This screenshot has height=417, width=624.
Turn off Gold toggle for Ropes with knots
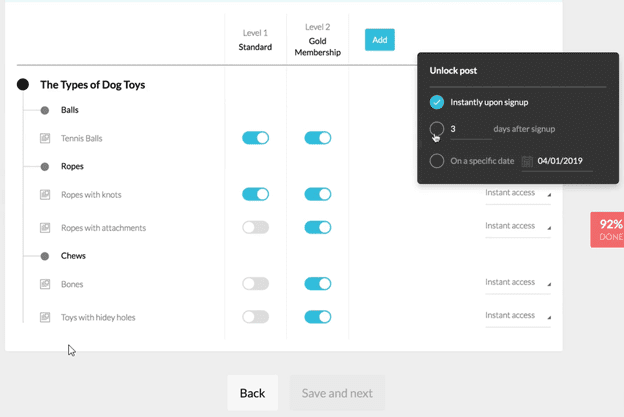click(318, 194)
